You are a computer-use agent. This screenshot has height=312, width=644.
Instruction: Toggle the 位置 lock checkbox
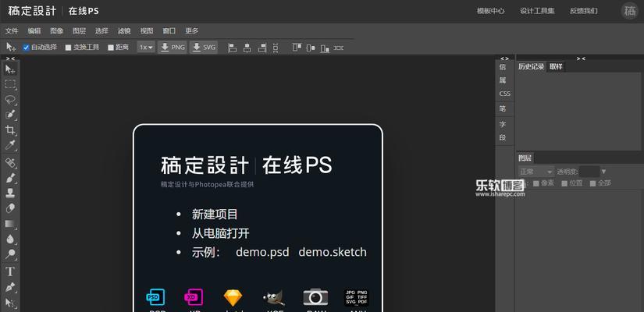564,183
